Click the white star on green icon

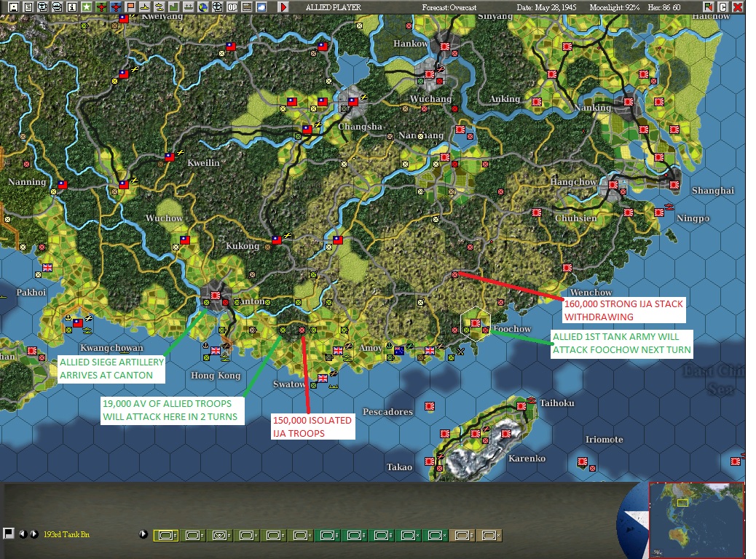coord(86,7)
